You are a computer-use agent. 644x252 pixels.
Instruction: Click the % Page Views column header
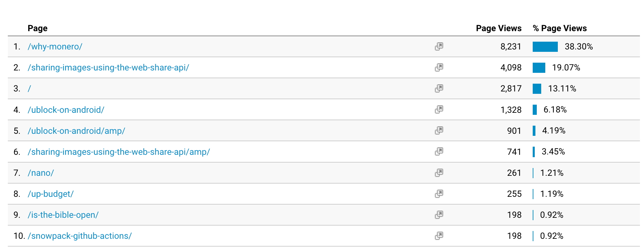tap(560, 28)
